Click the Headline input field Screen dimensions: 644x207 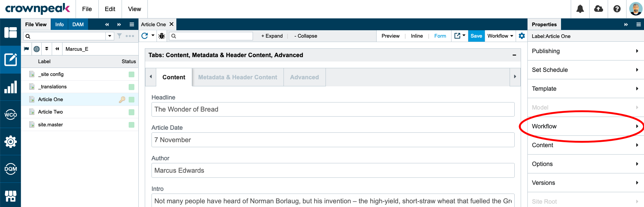[333, 110]
